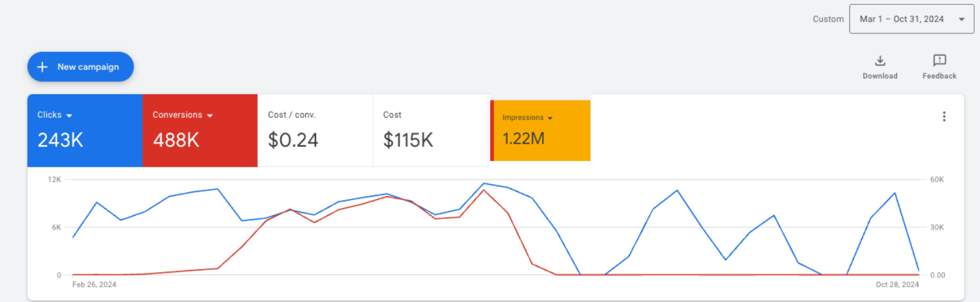This screenshot has height=302, width=980.
Task: Click the Feedback label text
Action: click(x=939, y=76)
